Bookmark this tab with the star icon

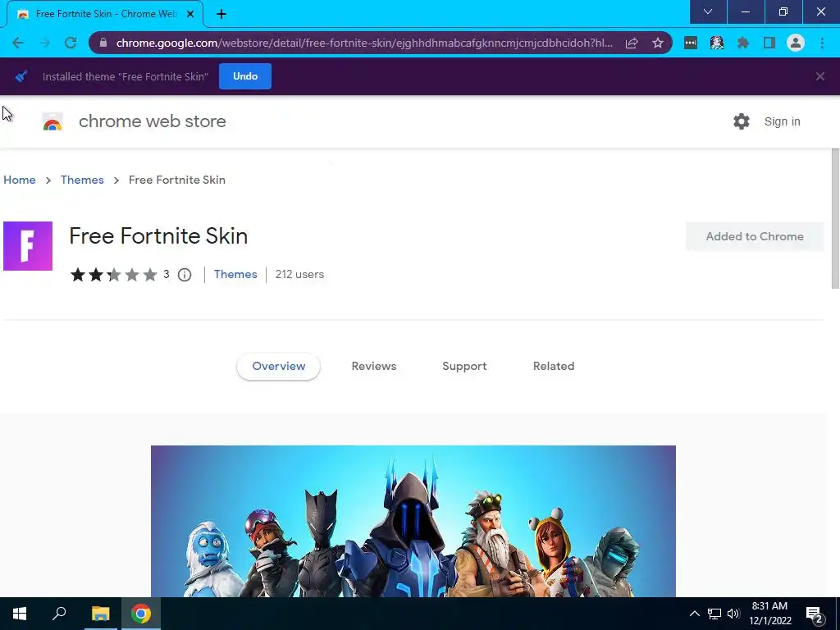tap(658, 43)
